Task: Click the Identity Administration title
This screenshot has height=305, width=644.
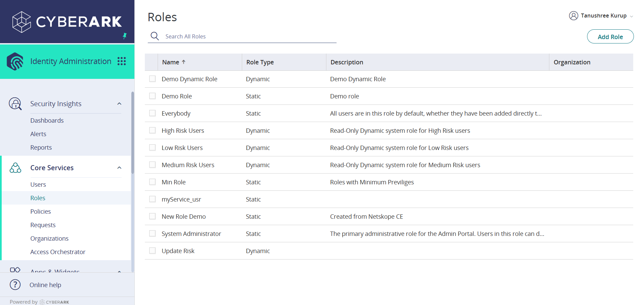Action: (x=71, y=61)
